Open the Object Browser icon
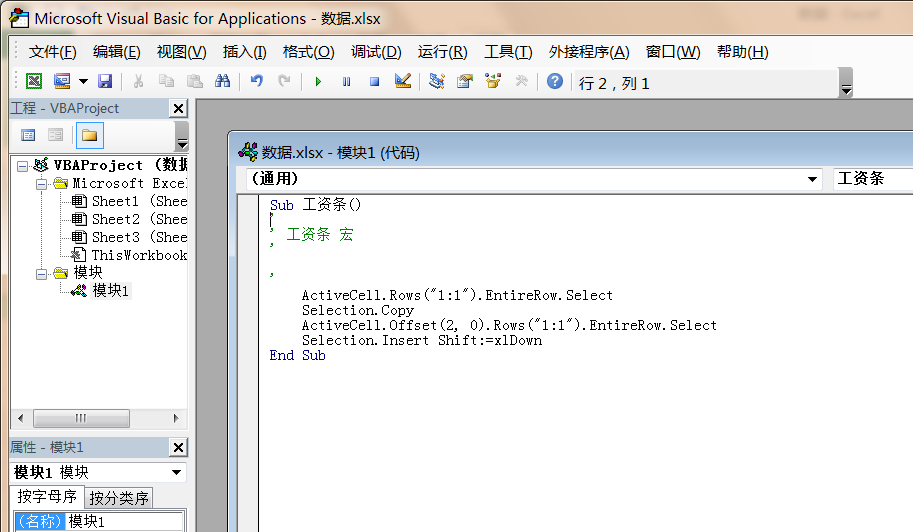 [x=493, y=81]
